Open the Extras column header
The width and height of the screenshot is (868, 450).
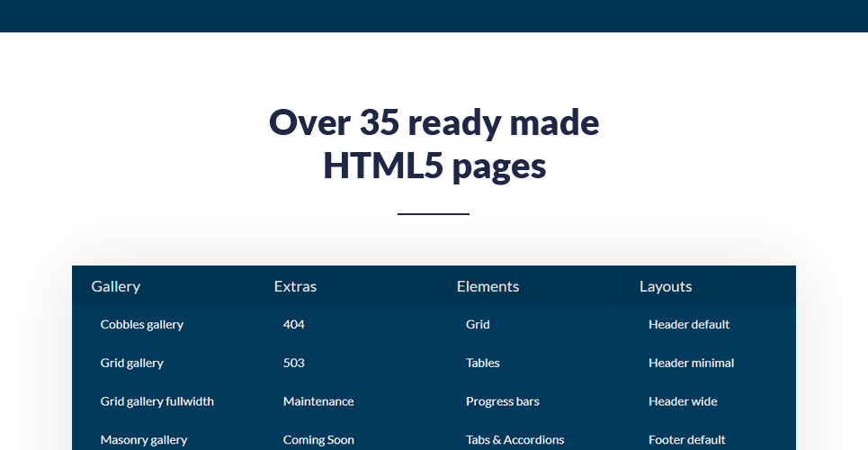click(295, 286)
